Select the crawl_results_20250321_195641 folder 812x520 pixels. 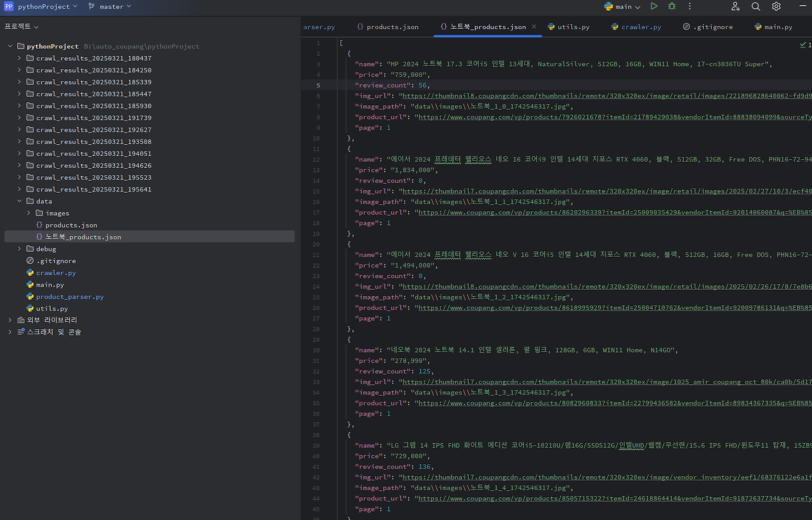[93, 189]
